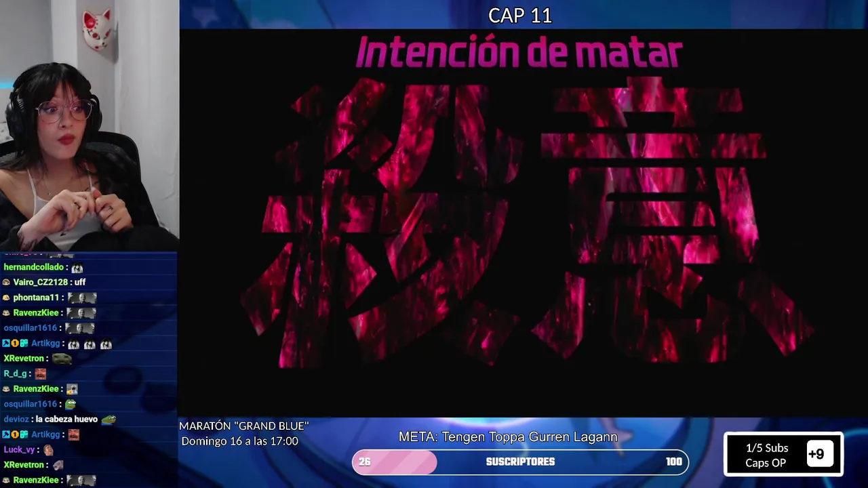Click 'Caps OP' label in Subs box
The height and width of the screenshot is (488, 868).
pos(766,463)
